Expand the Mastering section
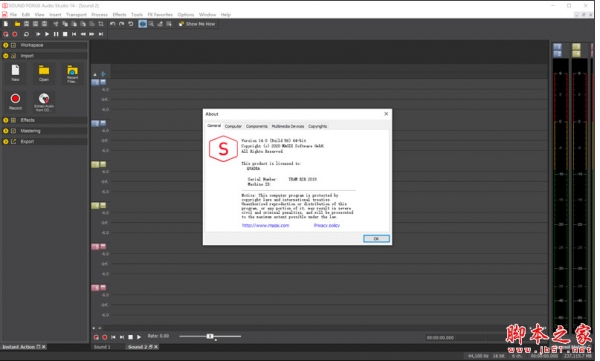Image resolution: width=600 pixels, height=361 pixels. click(6, 131)
